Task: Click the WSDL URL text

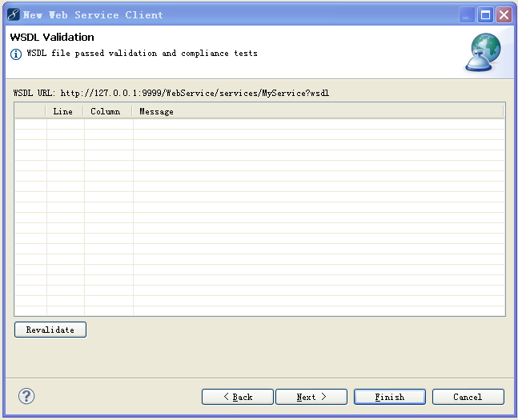Action: coord(171,93)
